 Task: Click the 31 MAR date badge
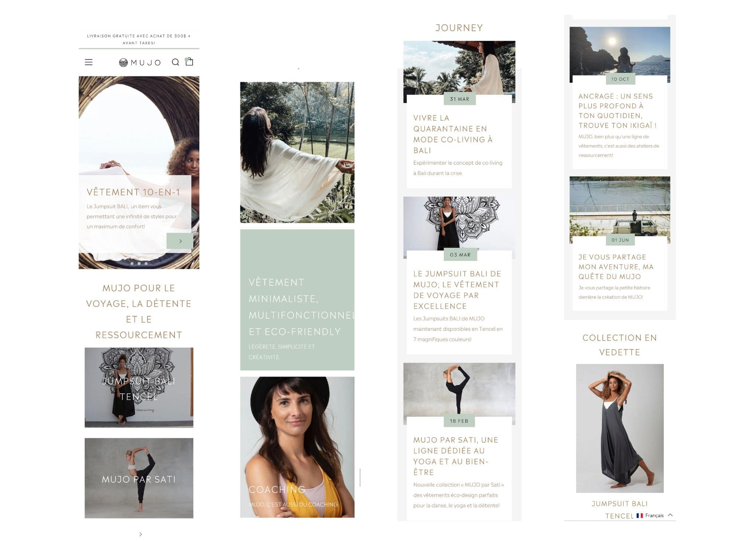click(460, 99)
